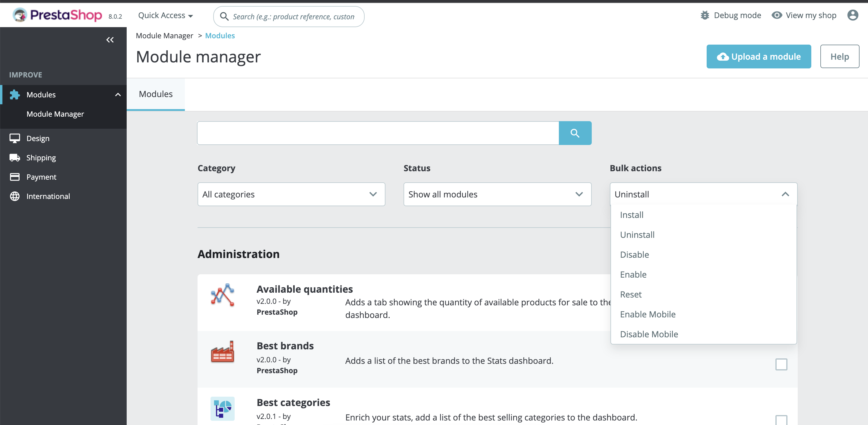The height and width of the screenshot is (425, 868).
Task: Click the International globe icon
Action: pyautogui.click(x=15, y=196)
